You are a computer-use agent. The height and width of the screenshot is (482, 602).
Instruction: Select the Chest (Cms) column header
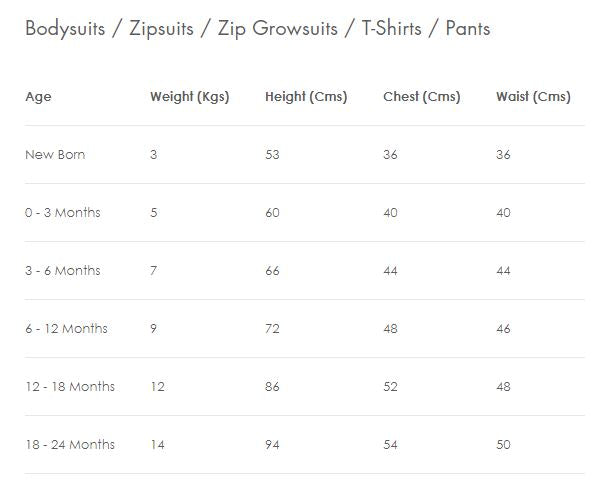[x=421, y=97]
